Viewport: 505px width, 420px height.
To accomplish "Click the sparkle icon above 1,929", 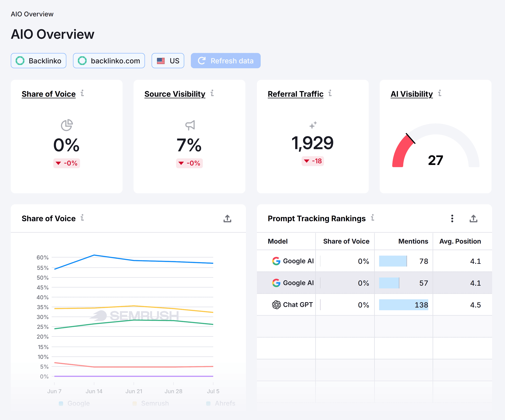I will coord(313,125).
